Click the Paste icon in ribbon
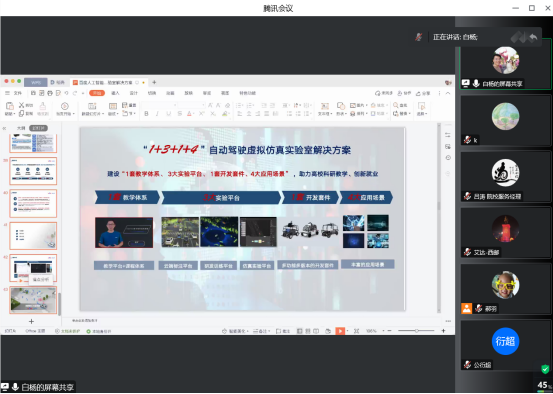This screenshot has width=553, height=394. (10, 106)
